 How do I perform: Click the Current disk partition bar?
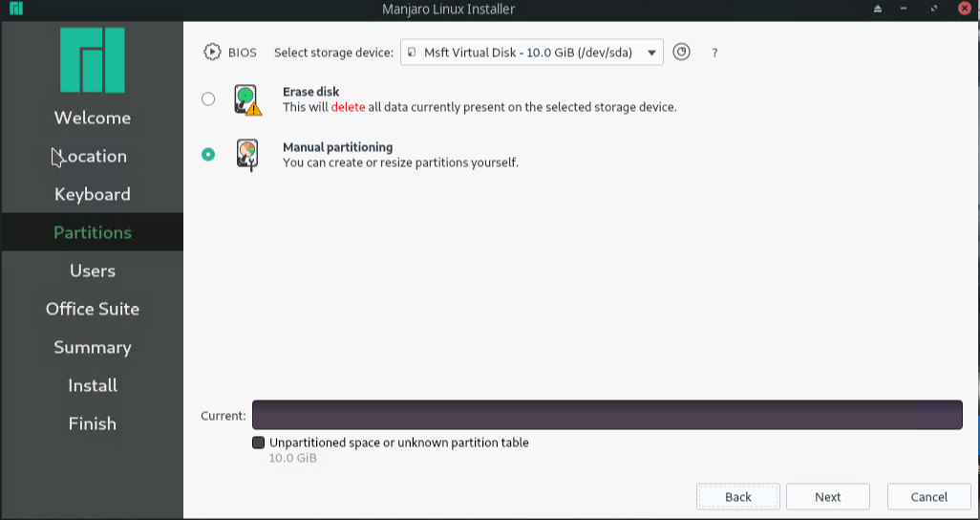coord(607,416)
